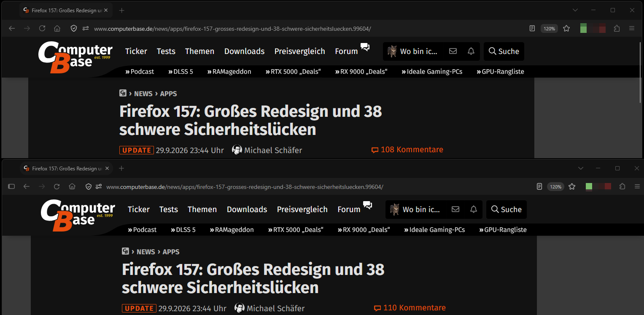This screenshot has width=644, height=315.
Task: Click the home icon in bottom window
Action: point(72,186)
